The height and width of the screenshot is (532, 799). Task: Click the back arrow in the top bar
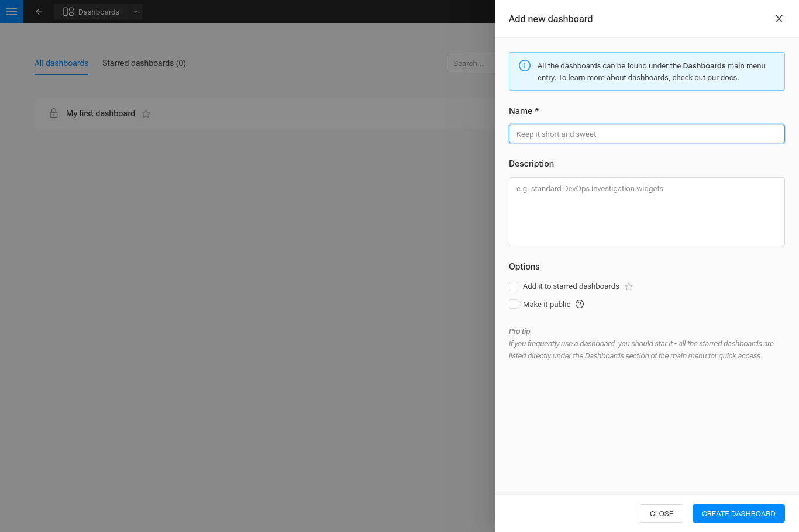click(39, 12)
